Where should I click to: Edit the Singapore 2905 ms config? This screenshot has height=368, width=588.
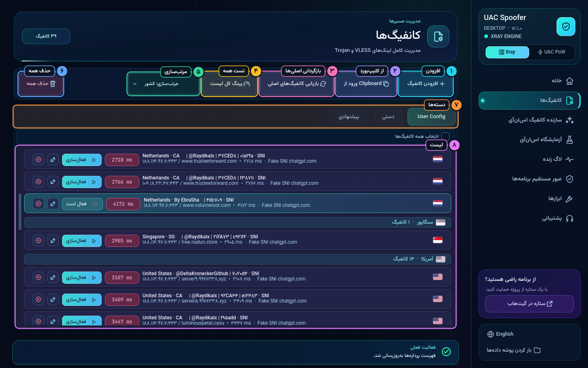(x=53, y=241)
